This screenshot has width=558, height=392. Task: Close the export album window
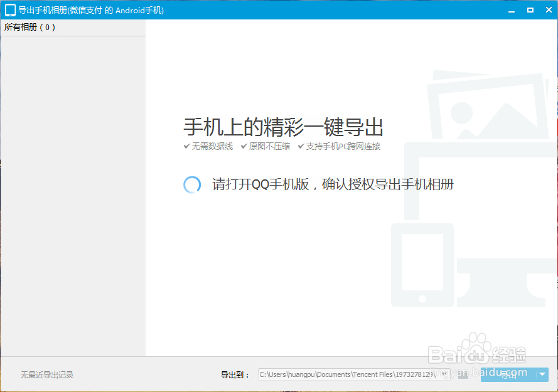[x=549, y=10]
